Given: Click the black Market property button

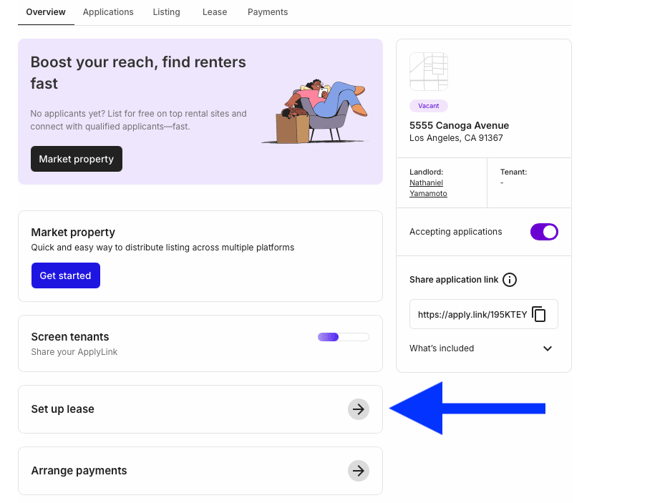Looking at the screenshot, I should click(76, 159).
